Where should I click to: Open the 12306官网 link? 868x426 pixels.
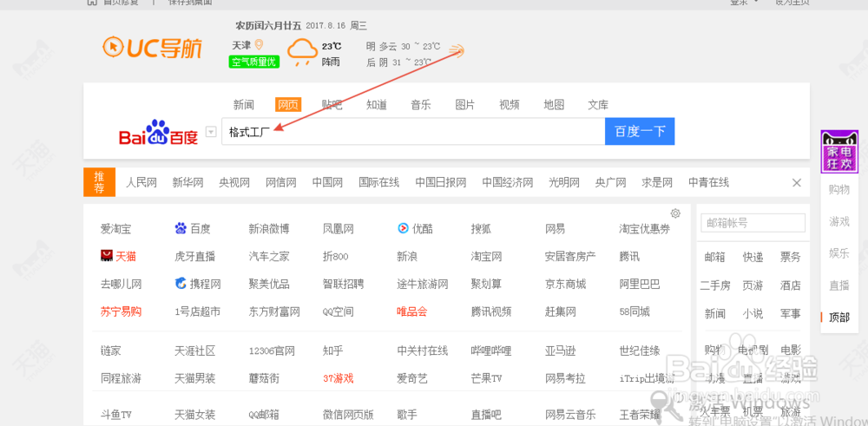point(272,351)
